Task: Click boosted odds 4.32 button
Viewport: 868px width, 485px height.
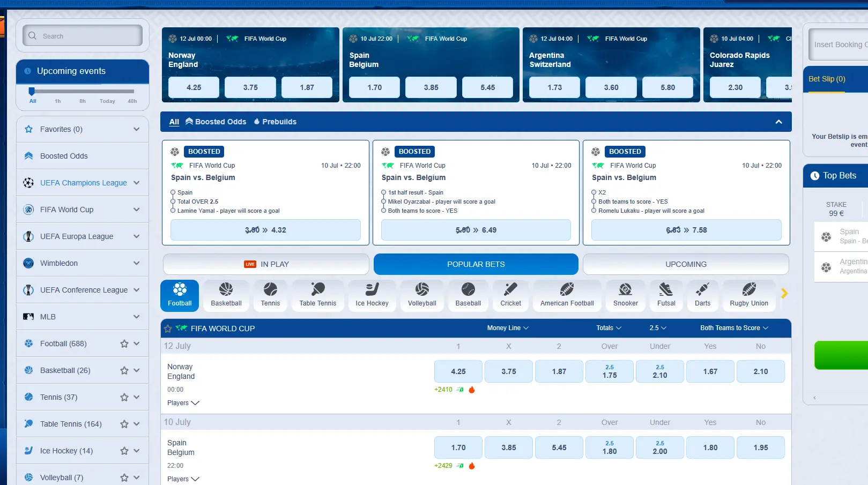Action: click(x=265, y=230)
